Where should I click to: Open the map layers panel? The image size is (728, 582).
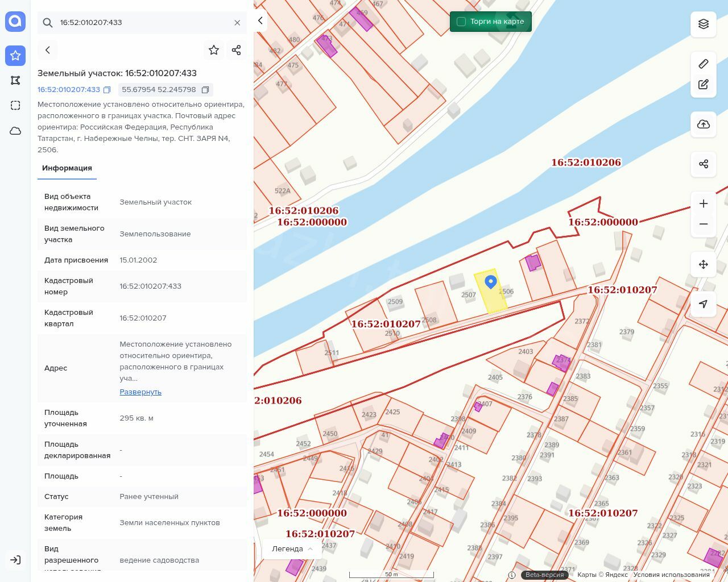704,24
